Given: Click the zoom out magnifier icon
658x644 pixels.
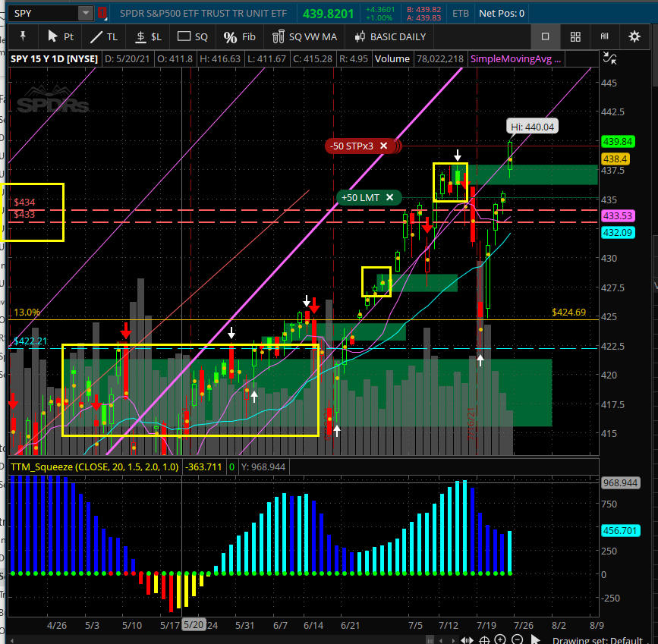Looking at the screenshot, I should click(x=518, y=639).
